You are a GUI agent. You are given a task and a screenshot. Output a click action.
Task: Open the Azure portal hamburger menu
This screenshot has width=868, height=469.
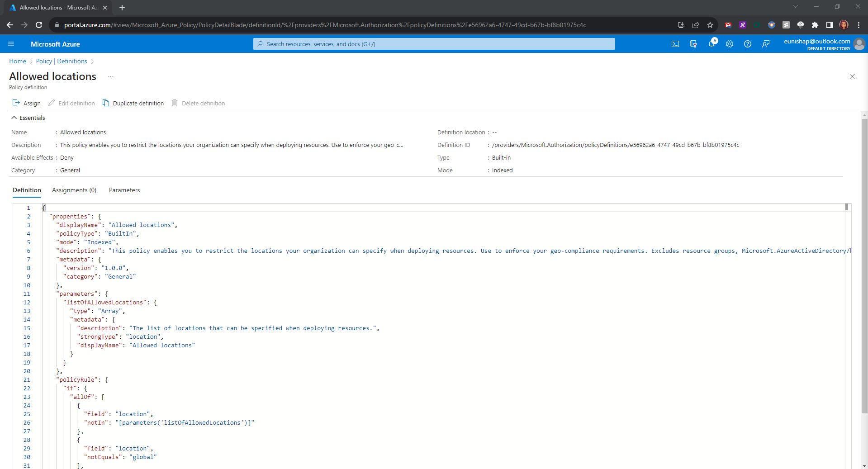[x=11, y=44]
